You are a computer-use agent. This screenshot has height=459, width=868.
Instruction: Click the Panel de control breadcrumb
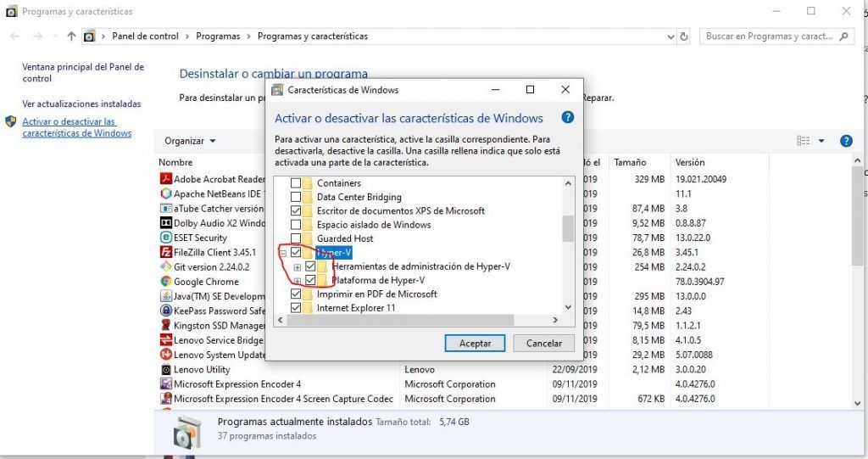click(x=145, y=36)
